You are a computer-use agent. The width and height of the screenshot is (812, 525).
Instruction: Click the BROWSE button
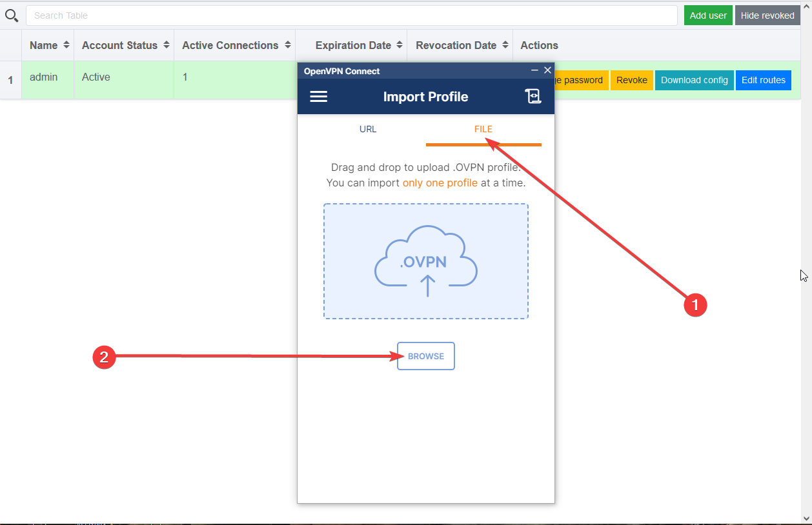click(426, 356)
